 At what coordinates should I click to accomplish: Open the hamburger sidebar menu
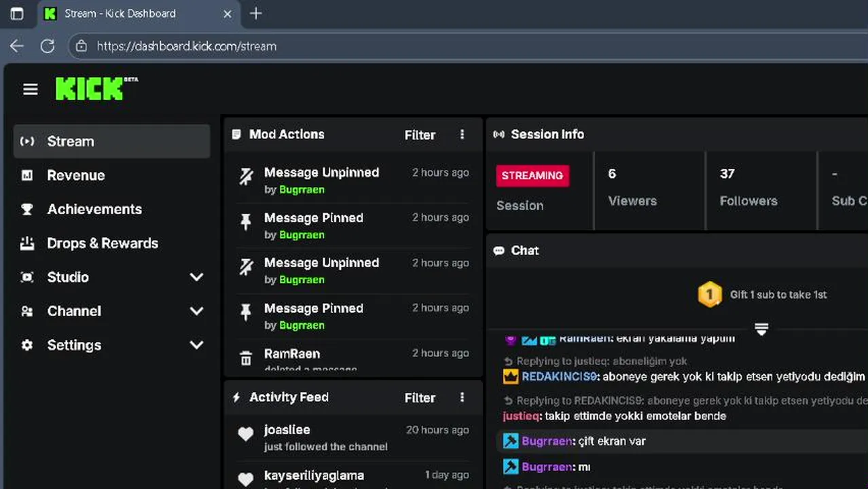[x=30, y=90]
